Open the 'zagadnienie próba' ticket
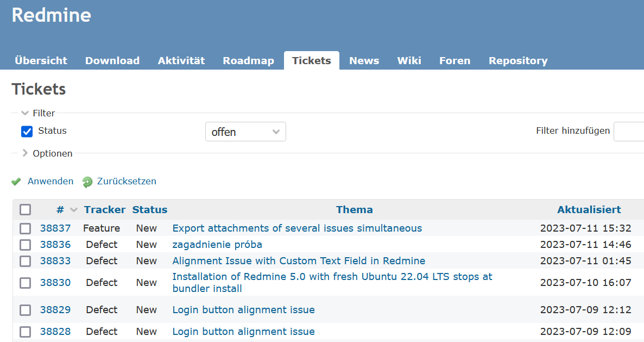This screenshot has height=342, width=644. (x=217, y=245)
